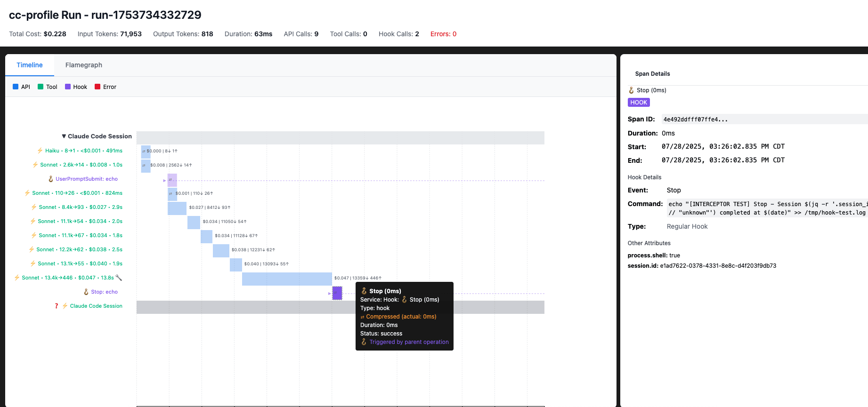Click the hook icon next to Stop (0ms) in Span Details
Viewport: 868px width, 407px height.
(x=632, y=90)
